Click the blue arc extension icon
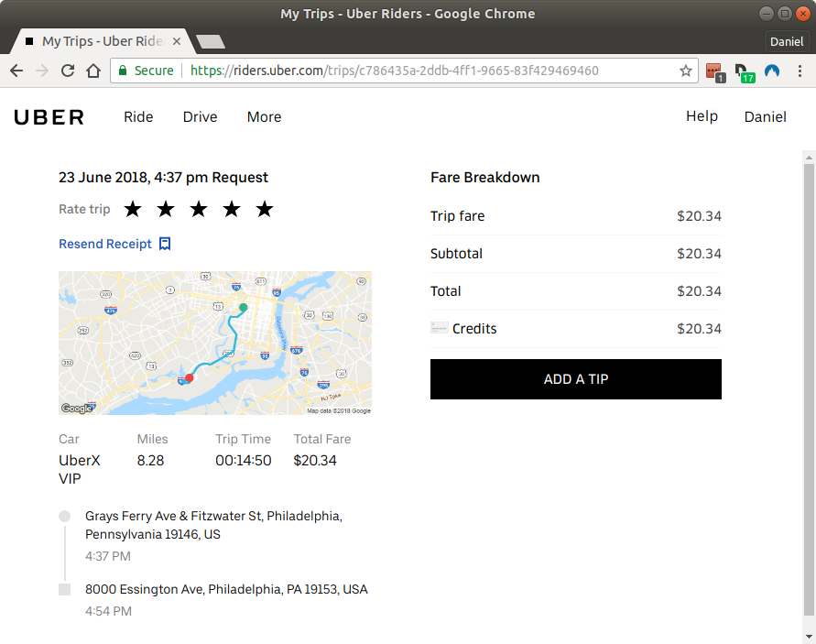 tap(772, 71)
